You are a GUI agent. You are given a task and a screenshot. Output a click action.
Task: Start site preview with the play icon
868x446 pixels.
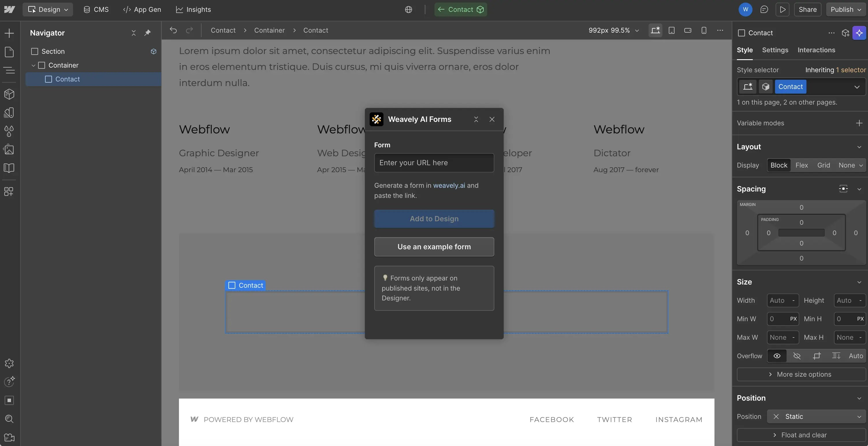(783, 10)
